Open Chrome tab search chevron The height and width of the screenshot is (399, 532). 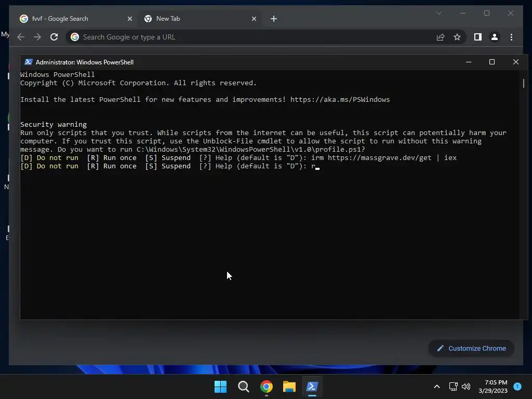coord(438,13)
